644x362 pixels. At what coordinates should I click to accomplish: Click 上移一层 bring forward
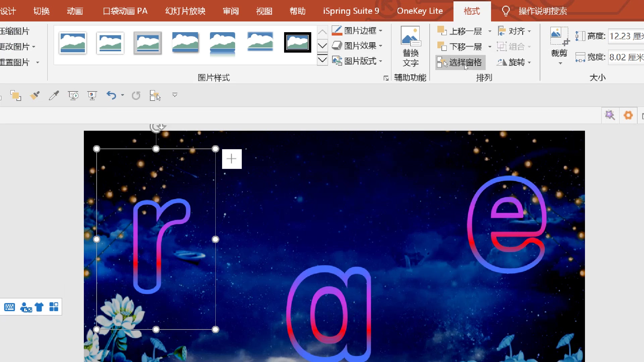point(460,31)
